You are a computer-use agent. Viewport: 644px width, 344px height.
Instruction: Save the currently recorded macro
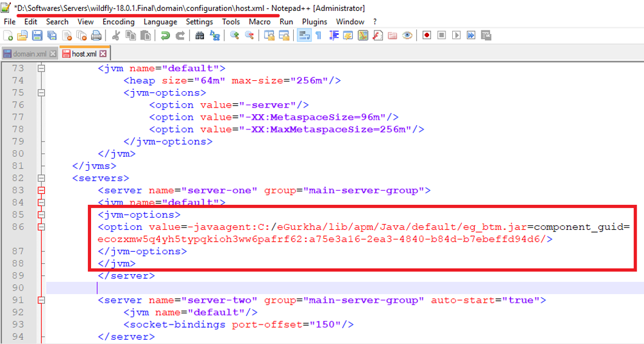pyautogui.click(x=486, y=35)
